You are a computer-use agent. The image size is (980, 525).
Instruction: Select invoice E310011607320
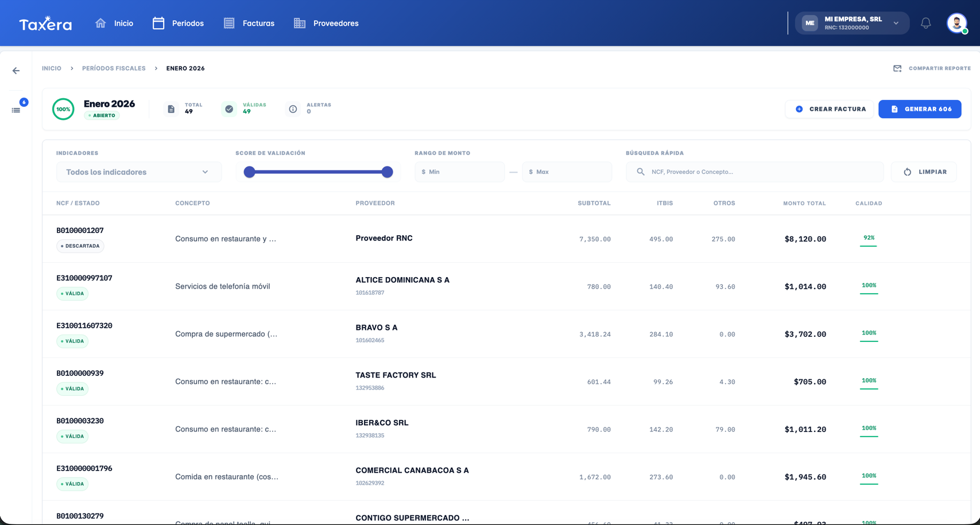[84, 326]
